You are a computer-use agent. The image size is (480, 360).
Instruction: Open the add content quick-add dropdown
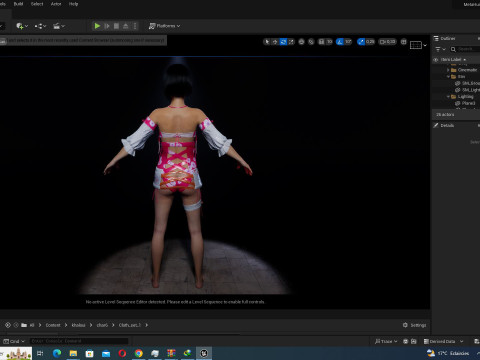[22, 26]
